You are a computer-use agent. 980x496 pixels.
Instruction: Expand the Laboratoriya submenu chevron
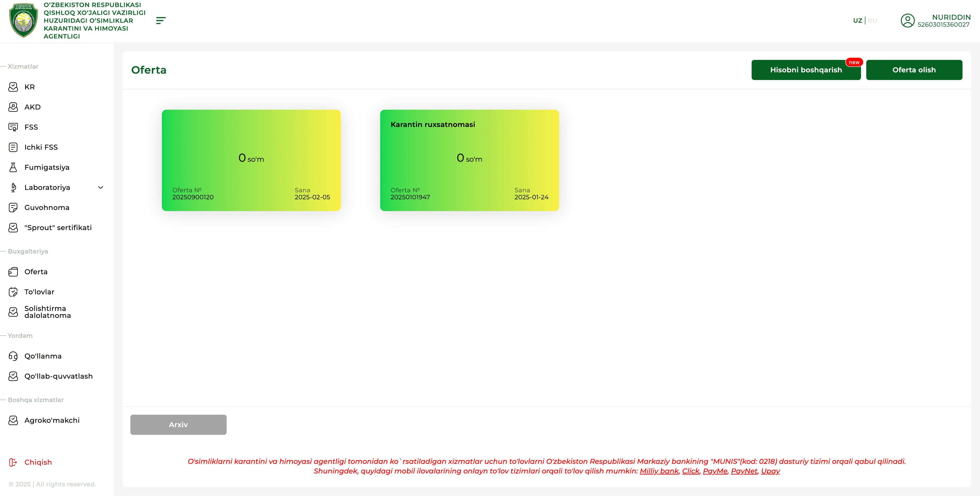click(101, 187)
